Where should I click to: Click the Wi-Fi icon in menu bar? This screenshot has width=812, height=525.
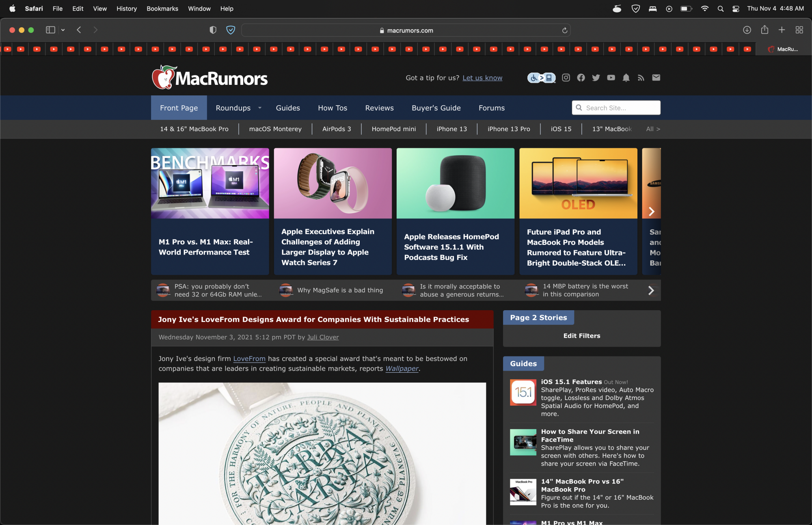[705, 9]
